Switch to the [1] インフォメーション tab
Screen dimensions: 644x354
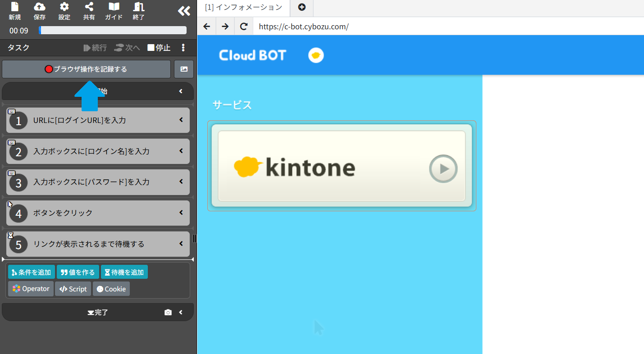pyautogui.click(x=243, y=8)
